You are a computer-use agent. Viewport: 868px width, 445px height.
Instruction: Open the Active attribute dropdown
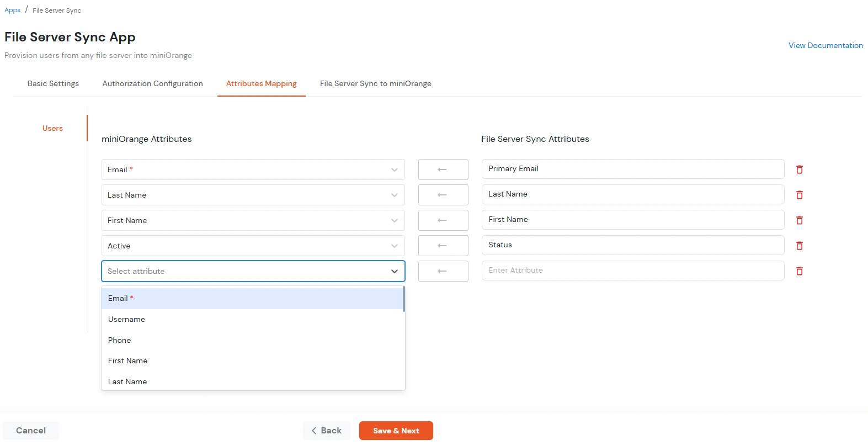coord(253,246)
